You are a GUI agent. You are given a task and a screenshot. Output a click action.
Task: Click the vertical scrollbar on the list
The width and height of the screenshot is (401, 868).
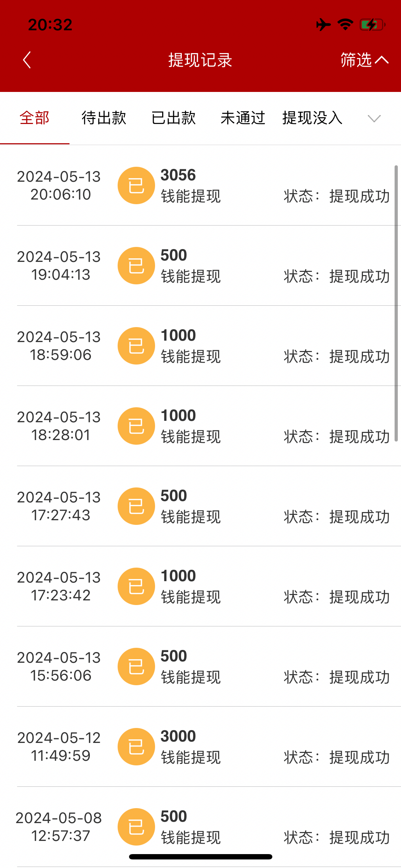[x=396, y=303]
